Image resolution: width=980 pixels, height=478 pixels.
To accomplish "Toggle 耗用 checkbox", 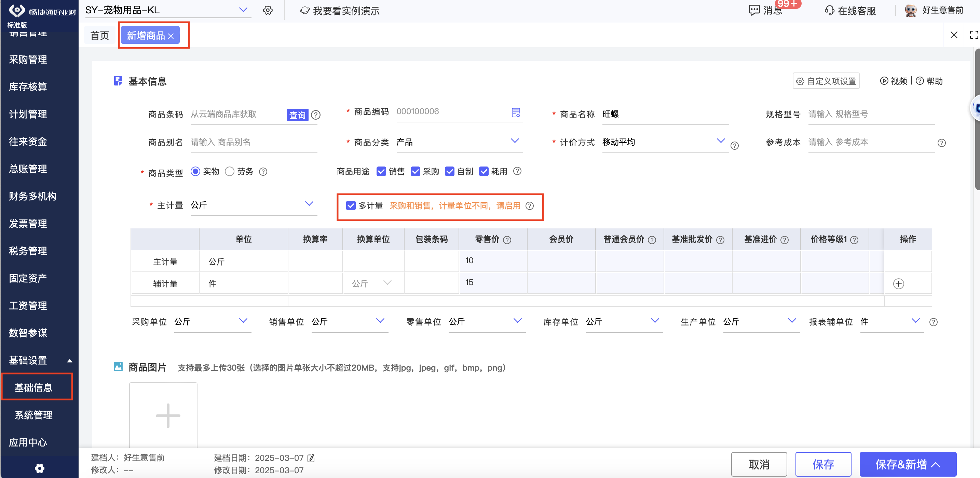I will (x=483, y=171).
